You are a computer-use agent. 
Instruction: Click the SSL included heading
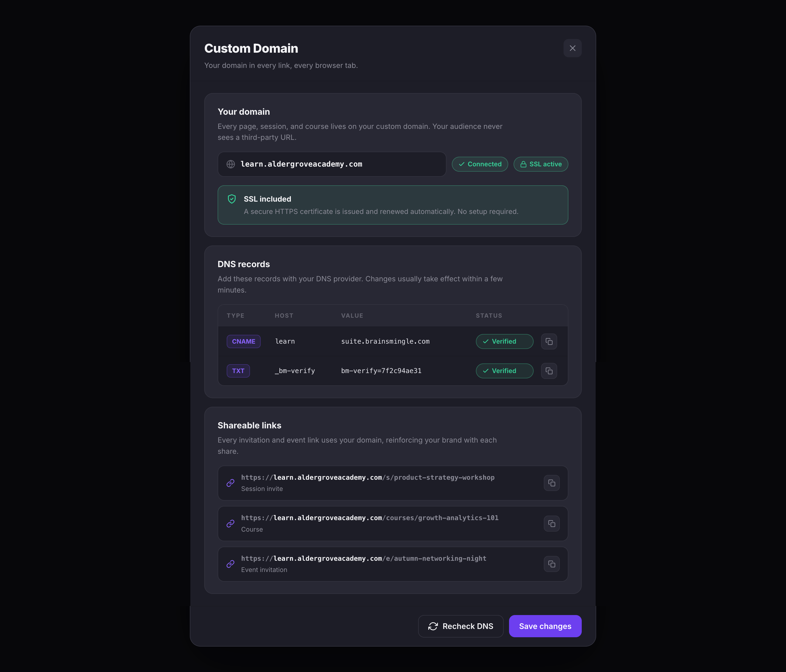(267, 199)
